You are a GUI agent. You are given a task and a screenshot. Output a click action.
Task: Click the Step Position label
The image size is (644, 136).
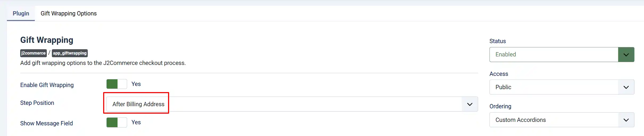point(37,103)
